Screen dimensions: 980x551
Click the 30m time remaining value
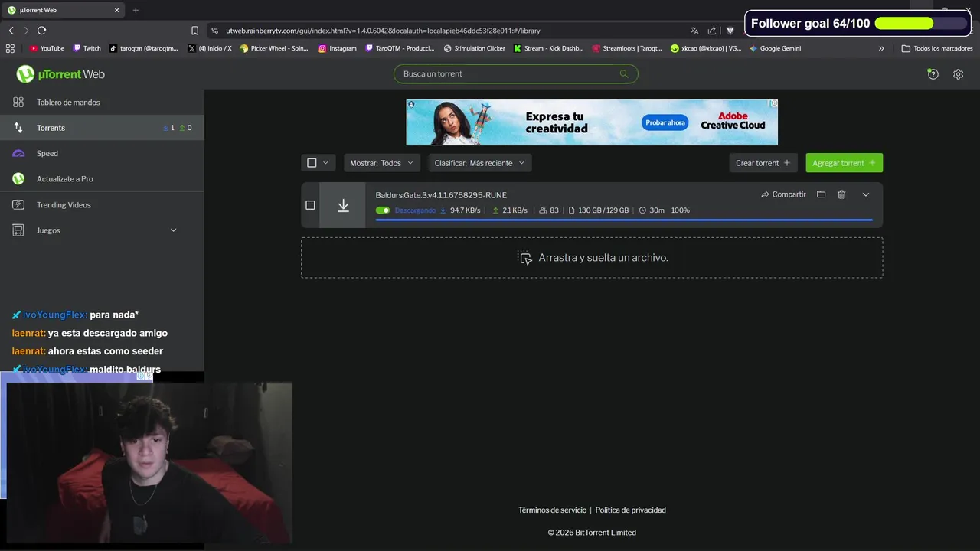[657, 210]
